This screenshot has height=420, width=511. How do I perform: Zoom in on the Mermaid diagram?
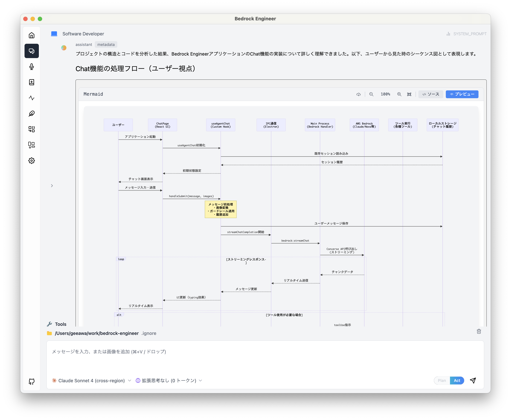point(399,94)
